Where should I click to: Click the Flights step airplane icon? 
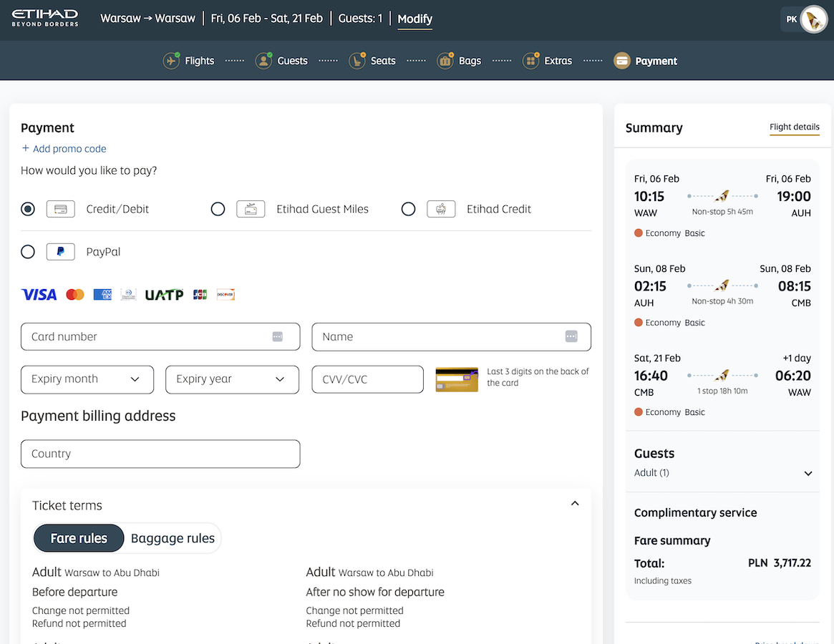coord(170,61)
